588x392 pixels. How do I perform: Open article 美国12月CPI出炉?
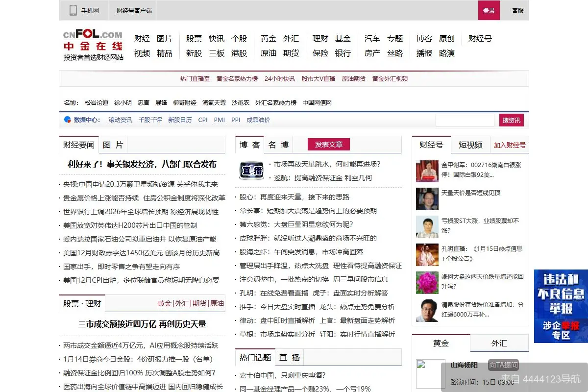pos(141,280)
